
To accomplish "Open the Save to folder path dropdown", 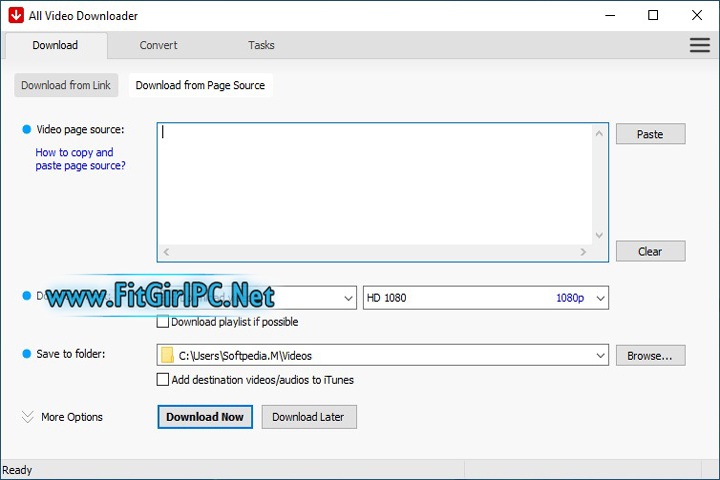I will coord(600,355).
